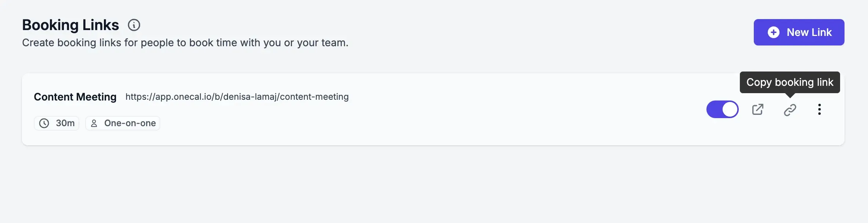Click the plus icon inside New Link button

[774, 32]
